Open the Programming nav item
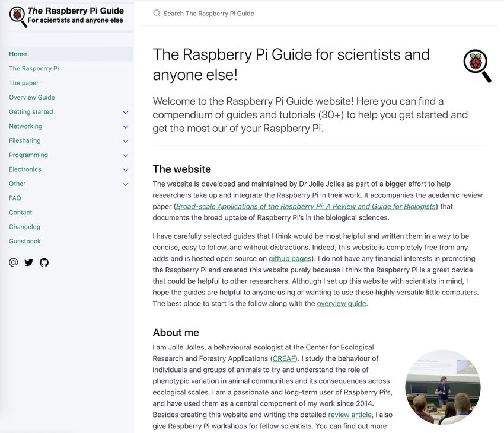504x433 pixels. click(x=28, y=155)
